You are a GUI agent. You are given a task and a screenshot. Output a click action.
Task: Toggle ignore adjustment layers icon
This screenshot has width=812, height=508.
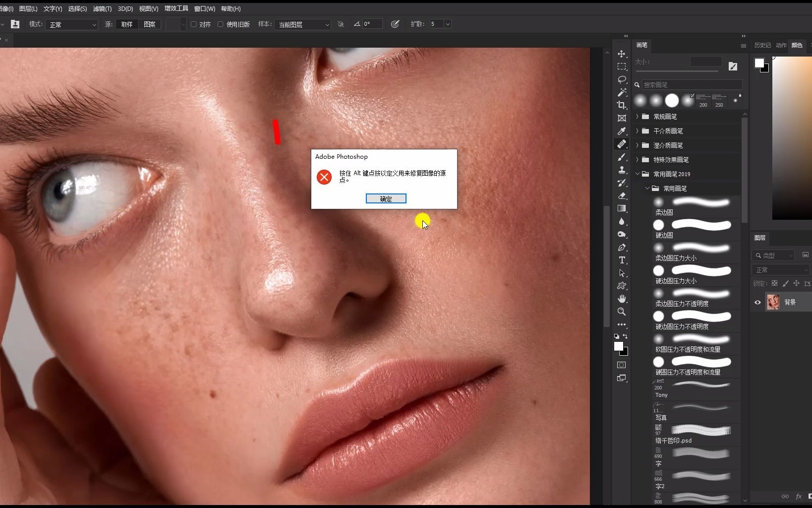pos(341,24)
